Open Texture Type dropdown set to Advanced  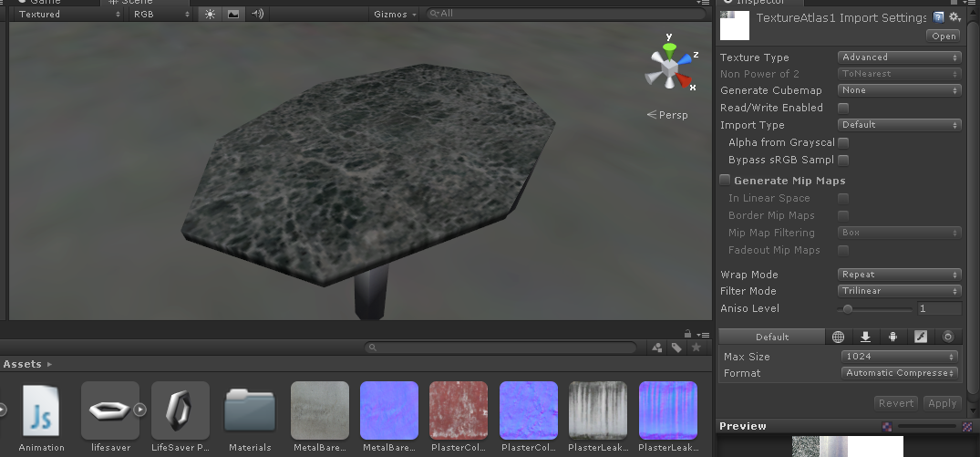900,57
